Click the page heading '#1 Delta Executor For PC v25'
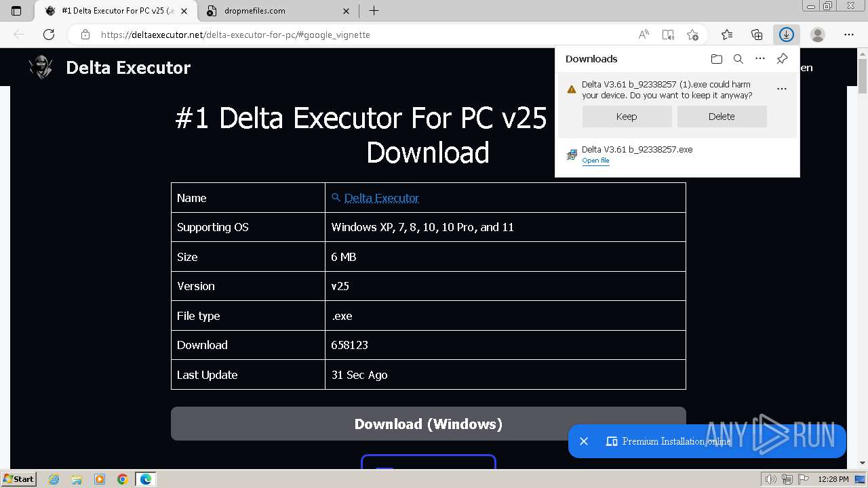The width and height of the screenshot is (868, 488). click(361, 118)
